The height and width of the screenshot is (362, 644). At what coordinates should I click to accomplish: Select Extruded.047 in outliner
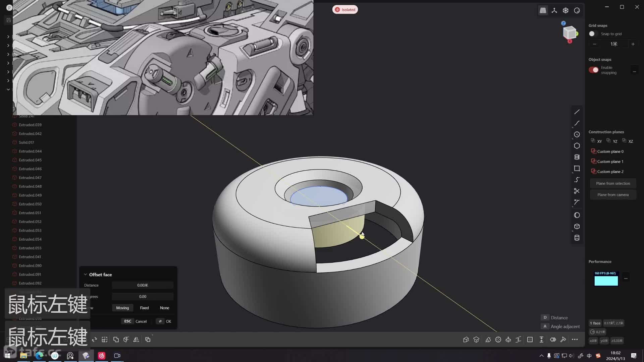tap(30, 178)
